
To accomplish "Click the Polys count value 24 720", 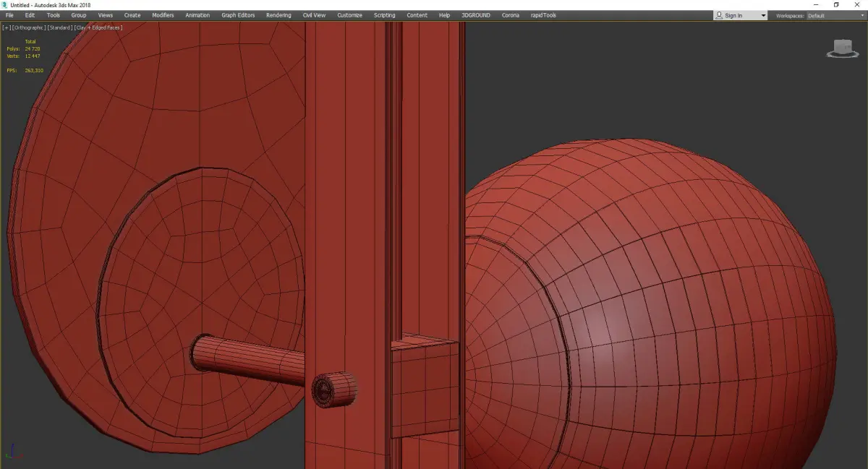I will coord(33,48).
